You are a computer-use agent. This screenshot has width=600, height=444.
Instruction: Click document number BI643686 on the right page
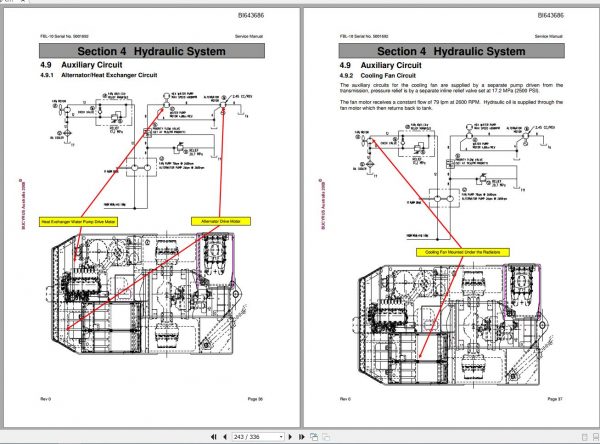pos(550,15)
